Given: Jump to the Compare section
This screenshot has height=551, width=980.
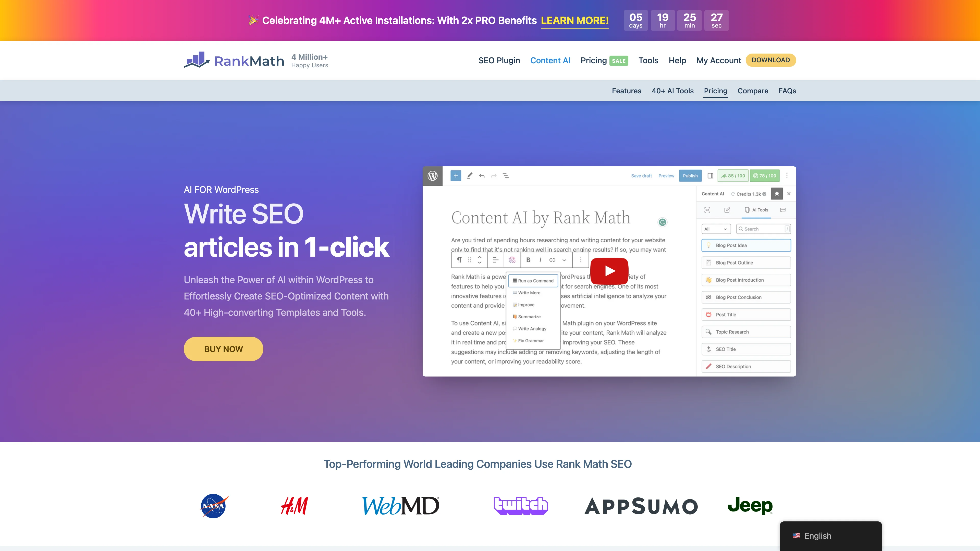Looking at the screenshot, I should point(753,91).
